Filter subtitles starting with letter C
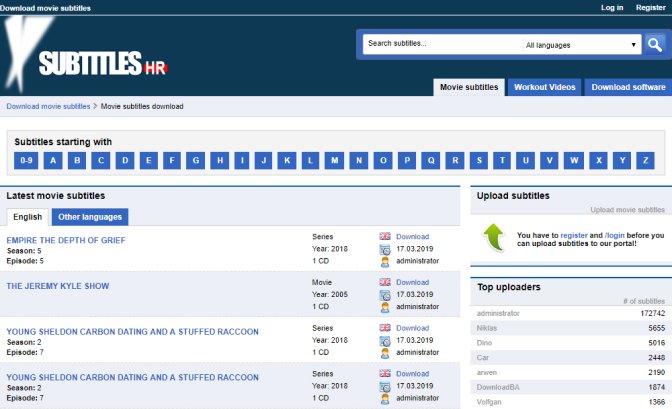Image resolution: width=672 pixels, height=409 pixels. pos(101,160)
